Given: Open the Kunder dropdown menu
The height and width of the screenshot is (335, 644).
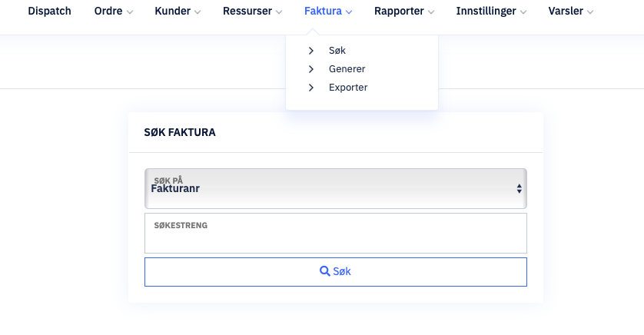Looking at the screenshot, I should pyautogui.click(x=177, y=11).
